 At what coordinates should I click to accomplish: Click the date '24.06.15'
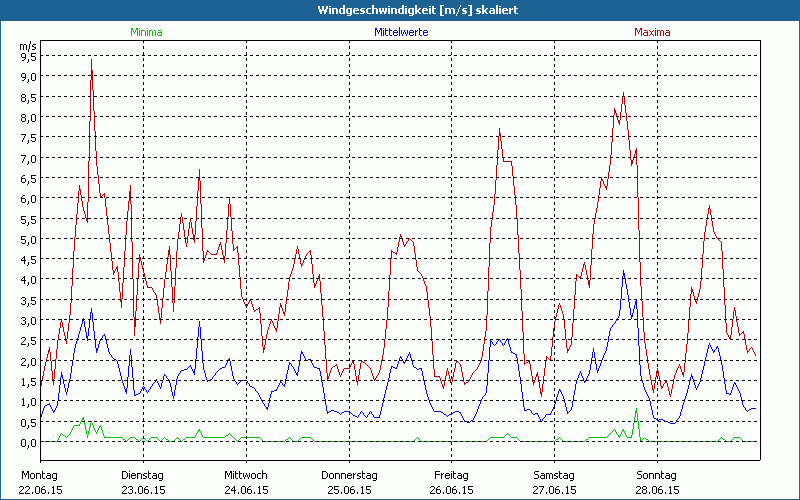[246, 490]
